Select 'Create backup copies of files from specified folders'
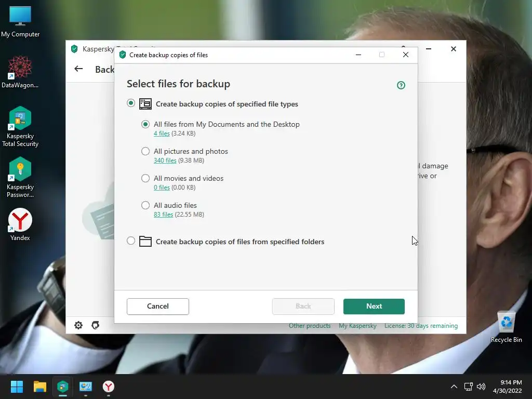The height and width of the screenshot is (399, 532). (131, 241)
